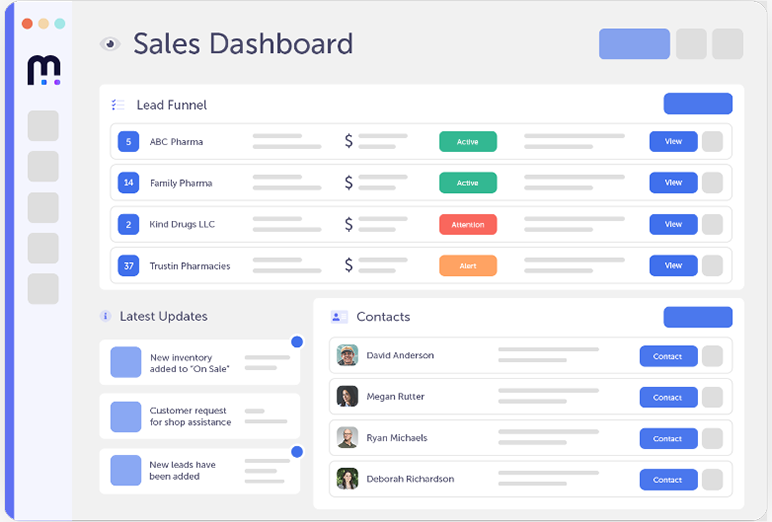
Task: Click the blue button in the Contacts header
Action: (697, 317)
